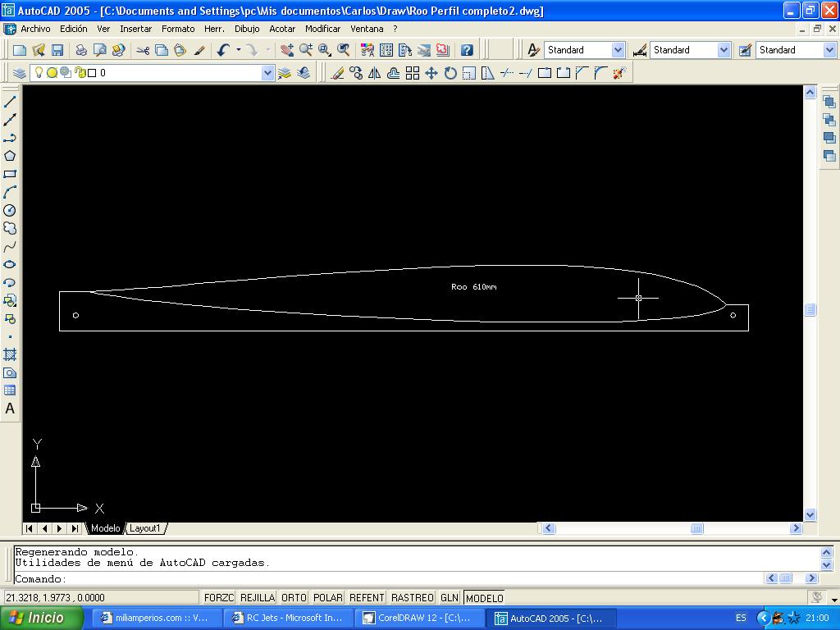The height and width of the screenshot is (630, 840).
Task: Enable POLAR tracking
Action: [x=328, y=598]
